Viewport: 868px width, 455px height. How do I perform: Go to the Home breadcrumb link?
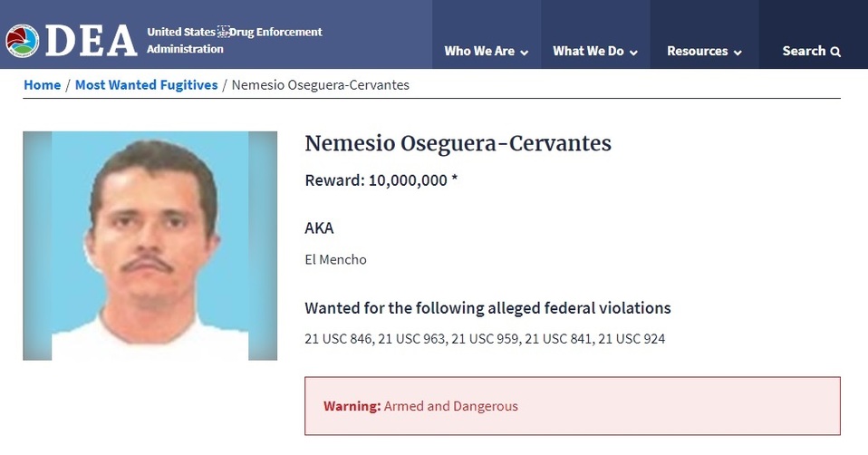coord(42,85)
